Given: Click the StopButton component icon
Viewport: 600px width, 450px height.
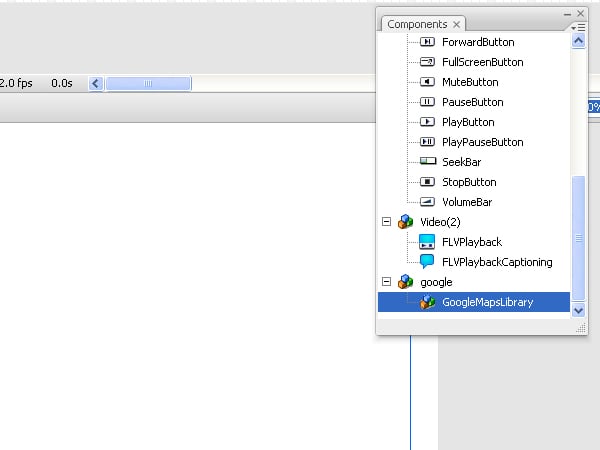Looking at the screenshot, I should 427,182.
